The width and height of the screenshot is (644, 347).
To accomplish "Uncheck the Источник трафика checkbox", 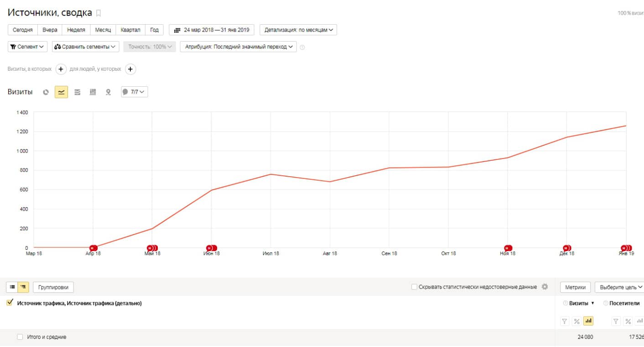I will click(10, 303).
